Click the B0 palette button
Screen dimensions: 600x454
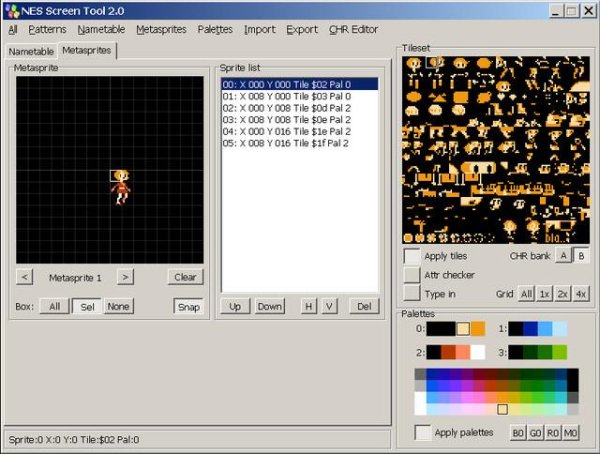tap(517, 433)
